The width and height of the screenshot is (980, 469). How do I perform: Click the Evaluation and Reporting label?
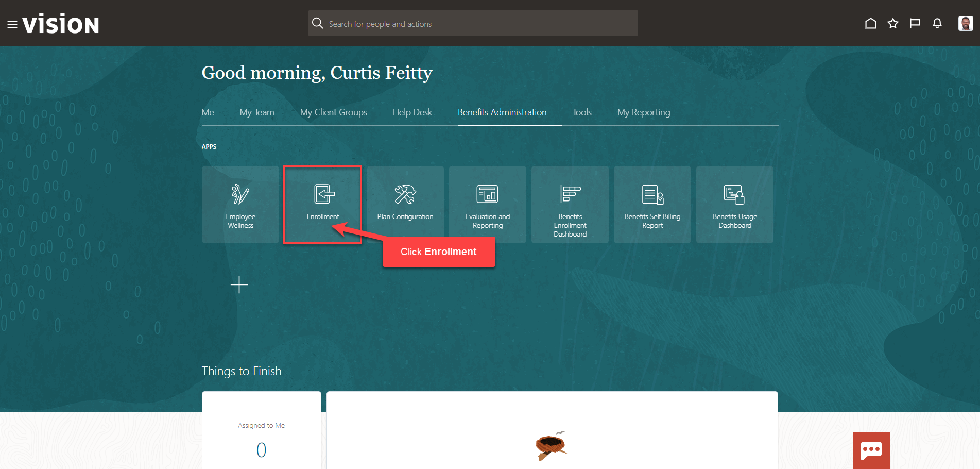(x=488, y=221)
